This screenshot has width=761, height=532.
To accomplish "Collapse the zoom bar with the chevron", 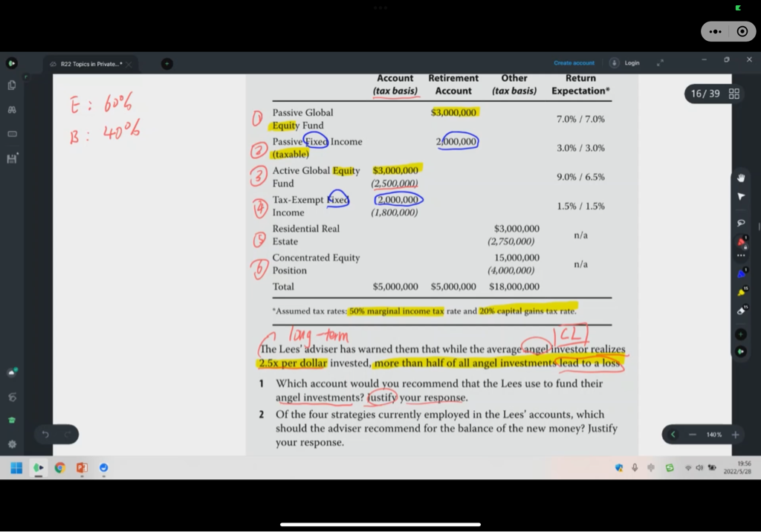I will click(673, 435).
